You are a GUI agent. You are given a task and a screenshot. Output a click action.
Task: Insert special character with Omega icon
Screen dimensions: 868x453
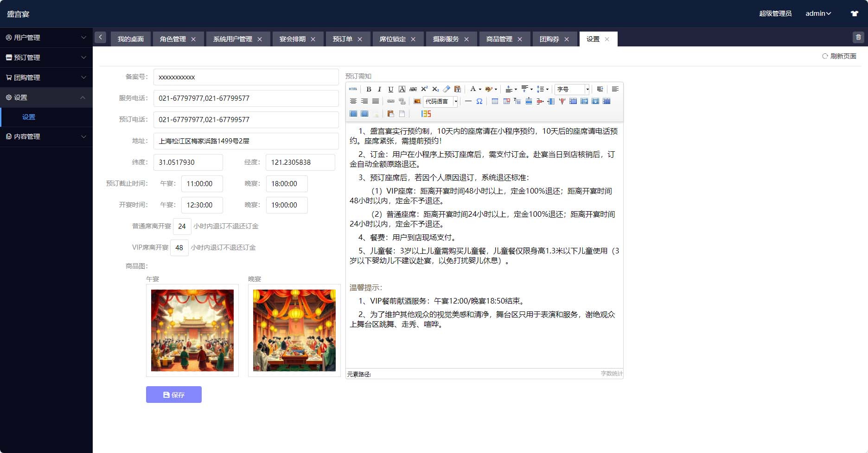point(479,101)
